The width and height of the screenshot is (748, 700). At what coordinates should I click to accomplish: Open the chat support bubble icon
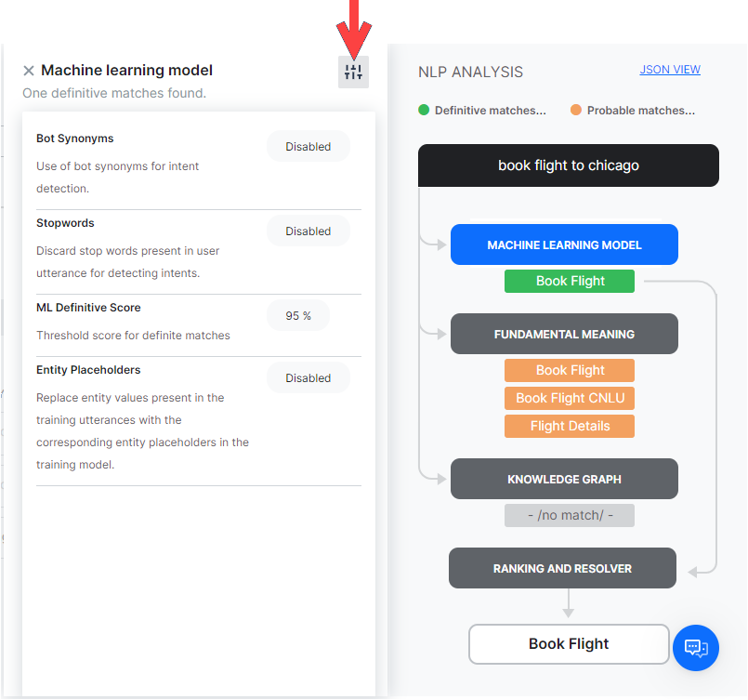pyautogui.click(x=695, y=647)
